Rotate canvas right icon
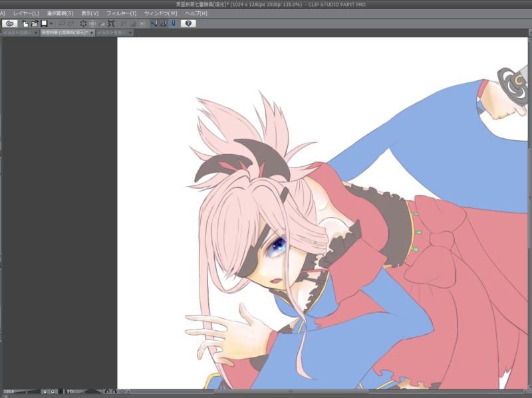The image size is (532, 398). (114, 391)
